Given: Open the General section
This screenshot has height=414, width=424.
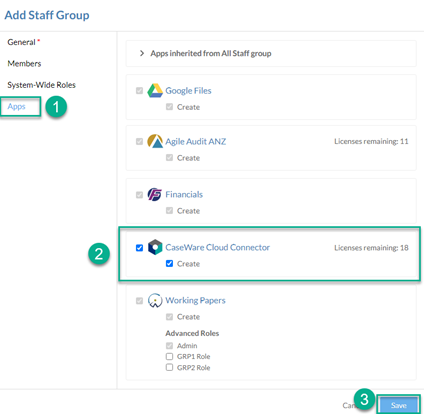Looking at the screenshot, I should coord(21,42).
